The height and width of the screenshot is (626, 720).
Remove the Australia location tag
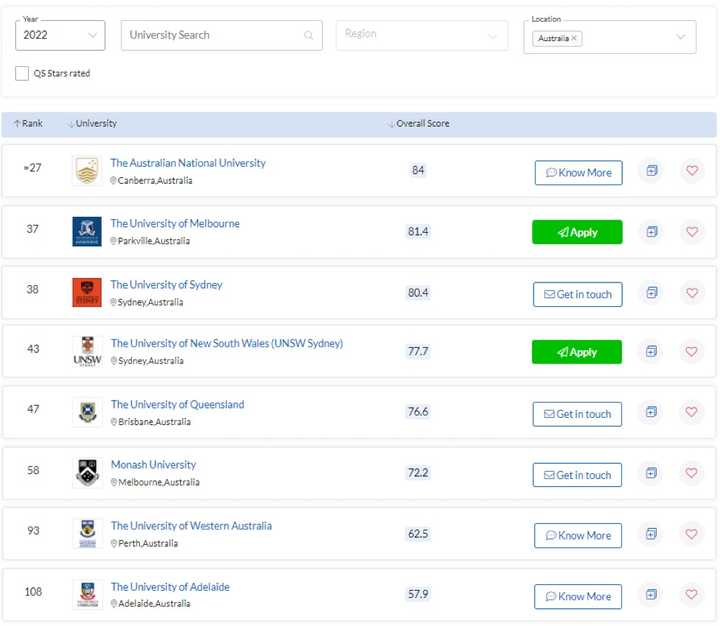click(x=574, y=38)
